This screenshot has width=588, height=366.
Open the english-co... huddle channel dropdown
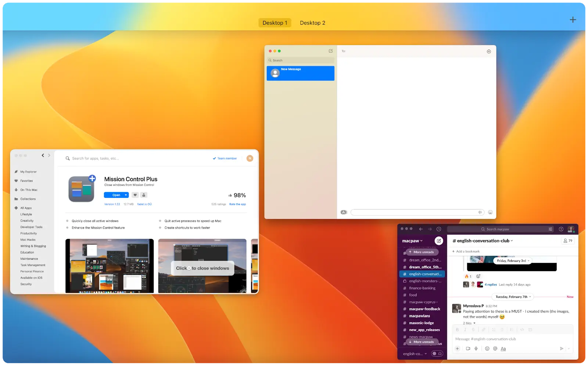pyautogui.click(x=415, y=354)
